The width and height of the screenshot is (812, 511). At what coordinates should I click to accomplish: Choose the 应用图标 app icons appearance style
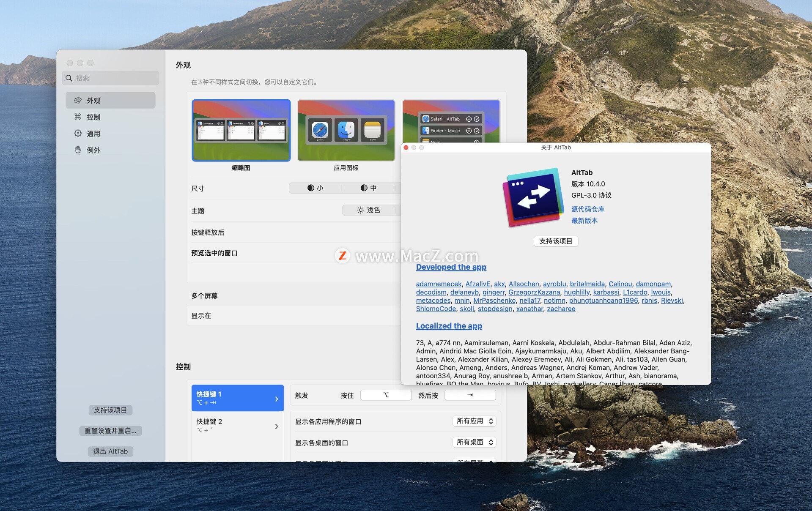[346, 131]
